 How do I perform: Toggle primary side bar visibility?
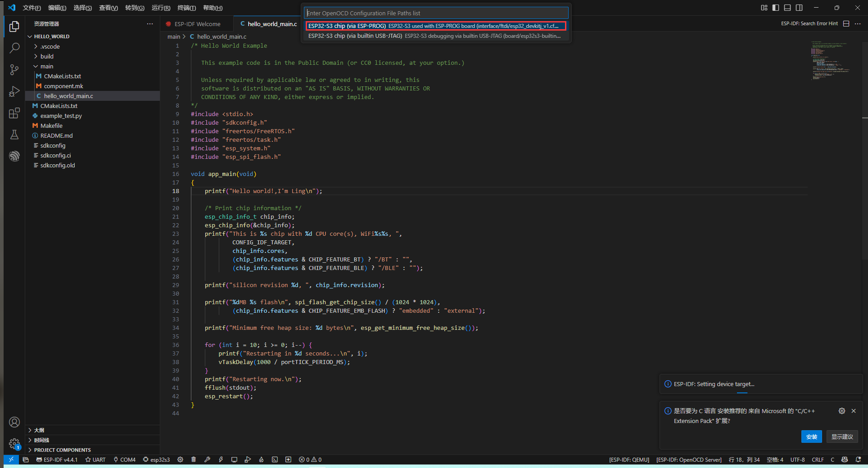[x=776, y=8]
